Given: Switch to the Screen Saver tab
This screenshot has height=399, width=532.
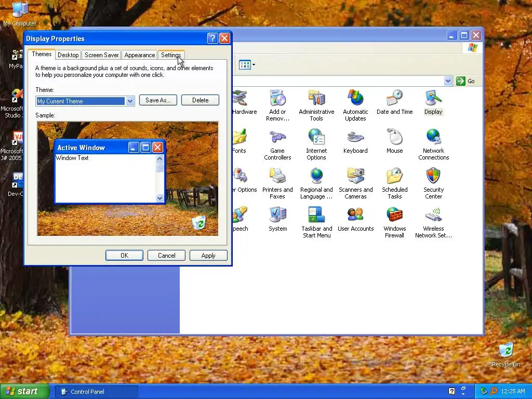Looking at the screenshot, I should (101, 55).
